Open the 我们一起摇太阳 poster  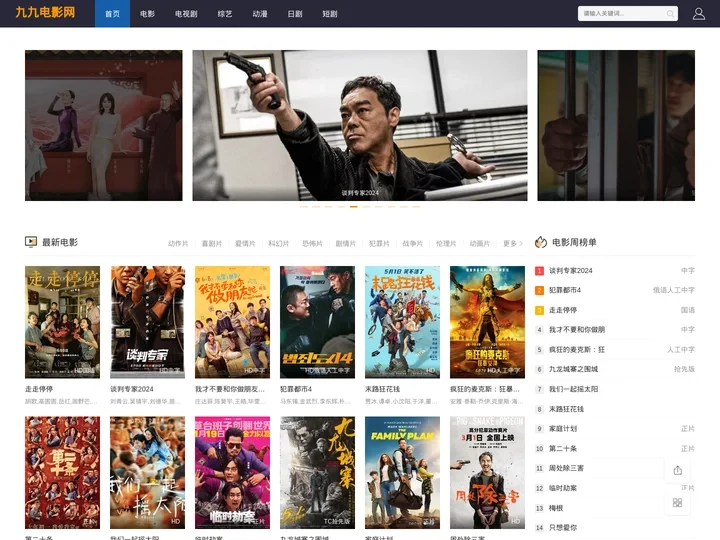[x=147, y=472]
